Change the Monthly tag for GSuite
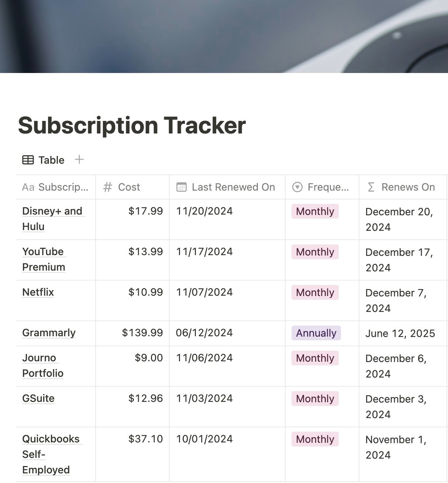The height and width of the screenshot is (483, 448). [315, 399]
